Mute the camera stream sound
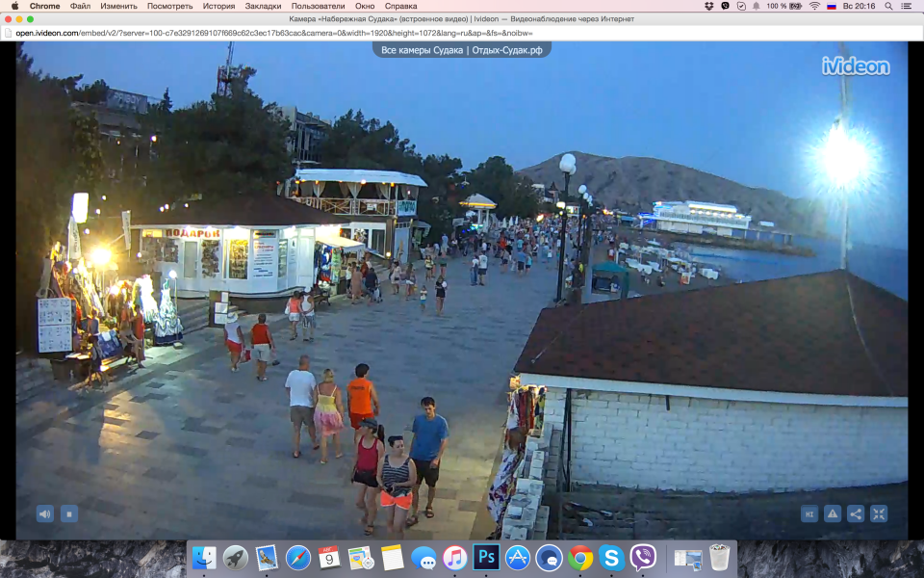The height and width of the screenshot is (578, 924). pos(45,513)
